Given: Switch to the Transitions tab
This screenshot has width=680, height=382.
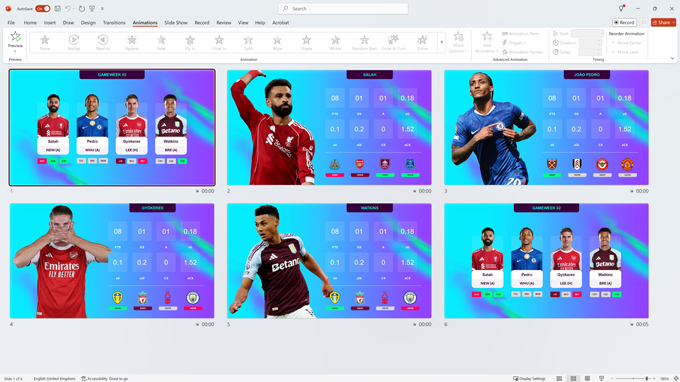Looking at the screenshot, I should 114,23.
